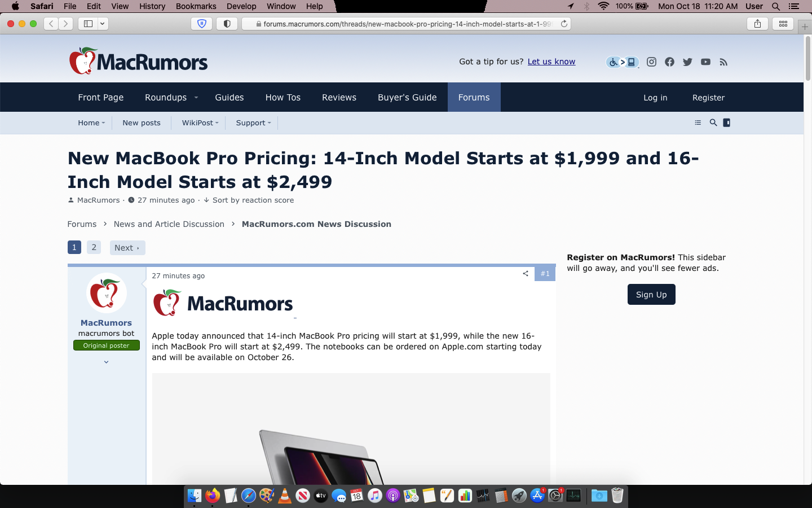Image resolution: width=812 pixels, height=508 pixels.
Task: Select the Forums nav tab
Action: click(x=474, y=97)
